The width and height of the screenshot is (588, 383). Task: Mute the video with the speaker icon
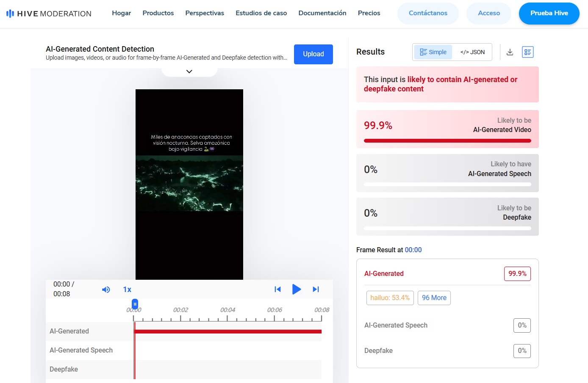coord(106,289)
